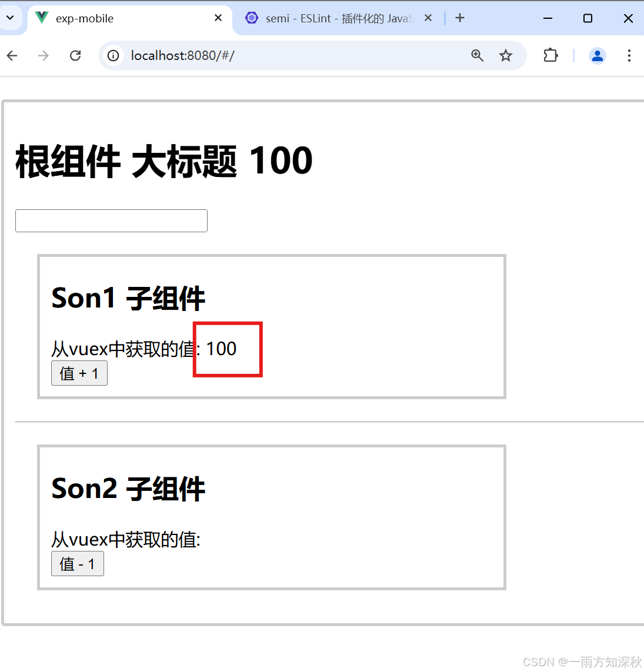The width and height of the screenshot is (644, 672).
Task: Click the 值 - 1 button
Action: 78,564
